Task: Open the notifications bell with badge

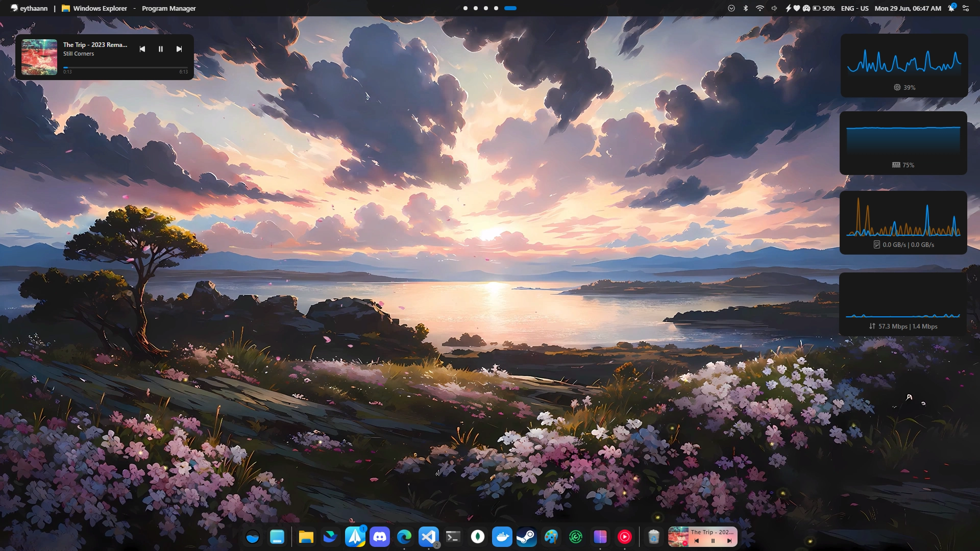Action: (951, 8)
